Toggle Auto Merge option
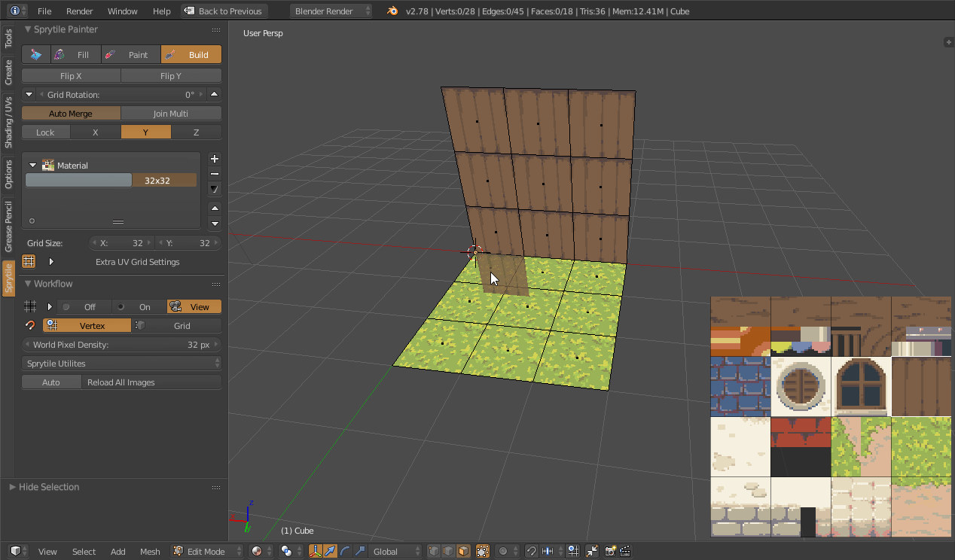The image size is (955, 560). point(71,113)
